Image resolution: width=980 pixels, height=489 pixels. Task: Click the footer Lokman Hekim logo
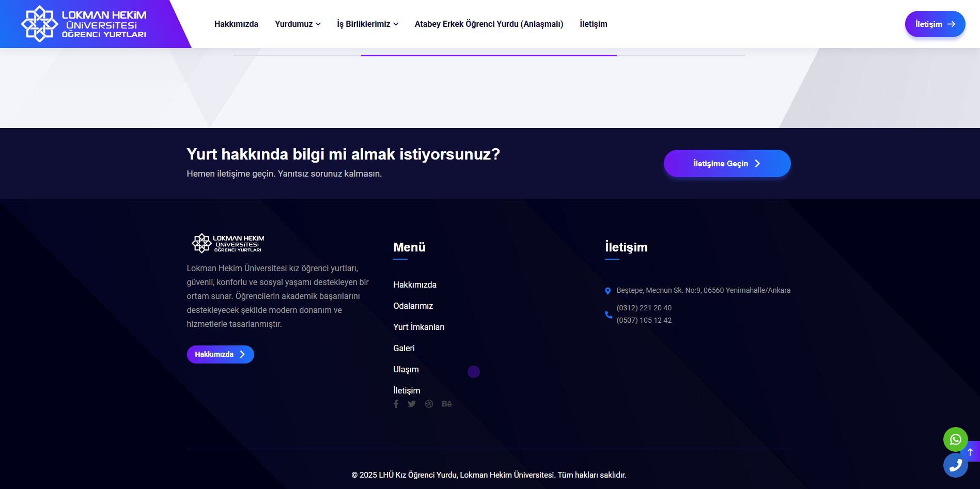228,243
